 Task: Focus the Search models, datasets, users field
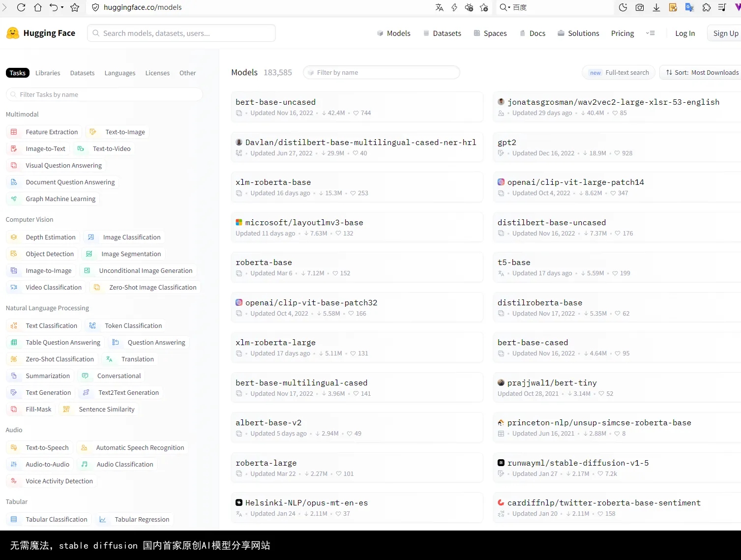pos(181,33)
